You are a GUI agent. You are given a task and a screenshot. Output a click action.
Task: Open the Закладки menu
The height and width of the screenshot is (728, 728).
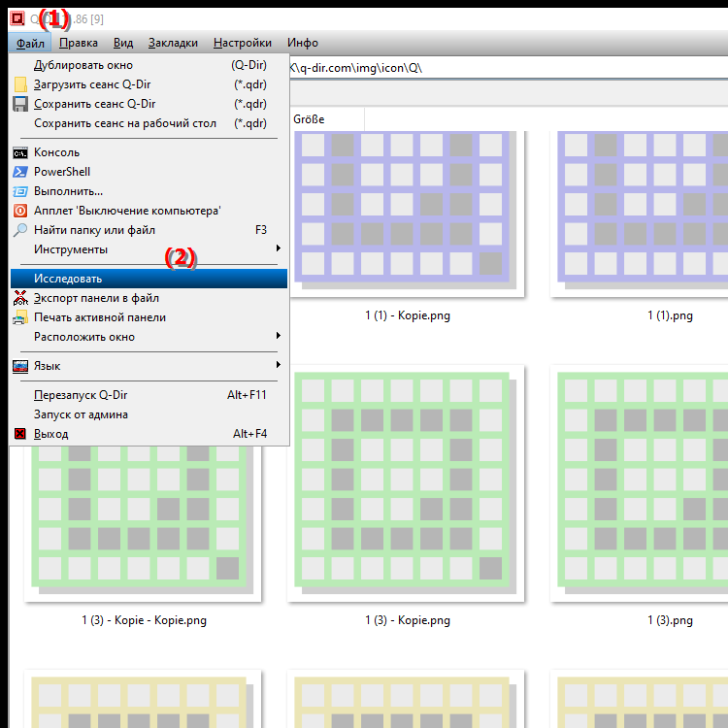click(173, 43)
